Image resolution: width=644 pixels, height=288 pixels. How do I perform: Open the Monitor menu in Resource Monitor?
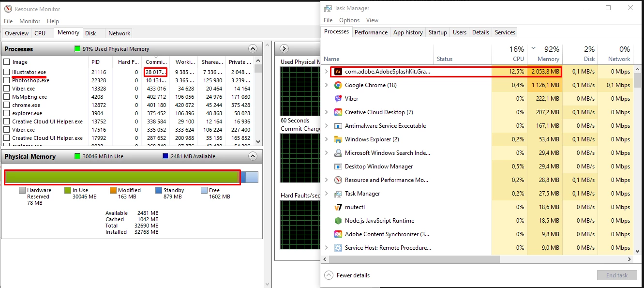(x=30, y=21)
